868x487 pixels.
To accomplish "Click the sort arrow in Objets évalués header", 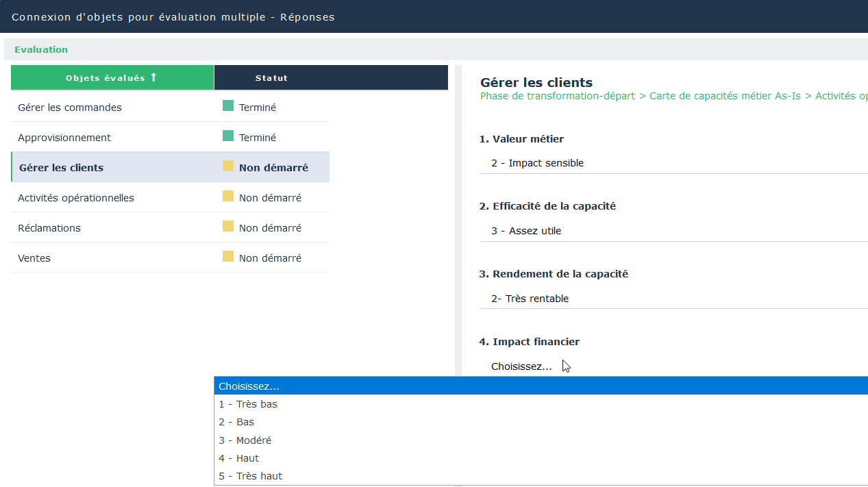I will (x=153, y=77).
